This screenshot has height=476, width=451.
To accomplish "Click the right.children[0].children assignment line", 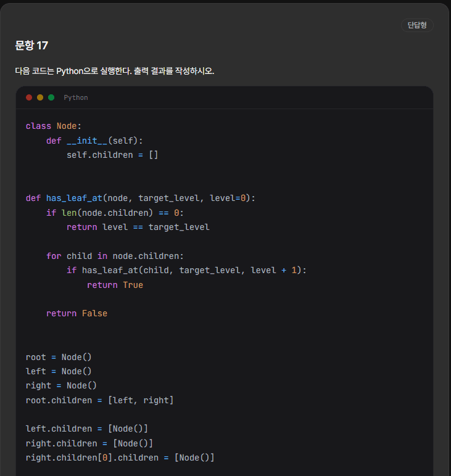I will click(x=120, y=458).
